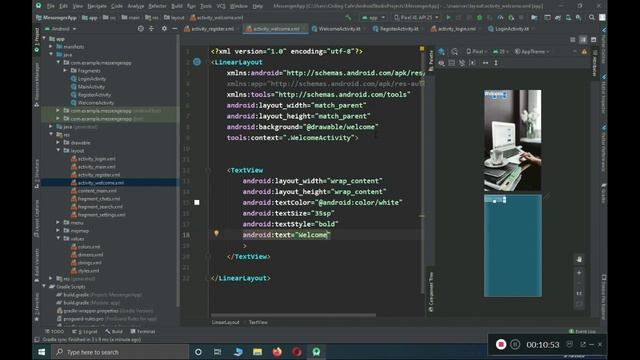Open the Logcat tool window

click(x=84, y=331)
